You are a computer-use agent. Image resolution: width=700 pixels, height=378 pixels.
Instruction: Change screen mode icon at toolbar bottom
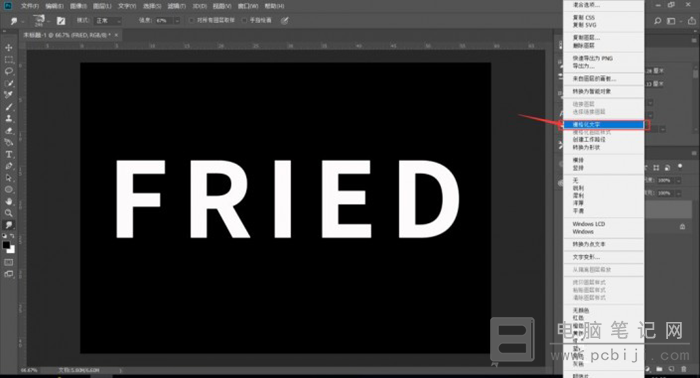pyautogui.click(x=8, y=274)
